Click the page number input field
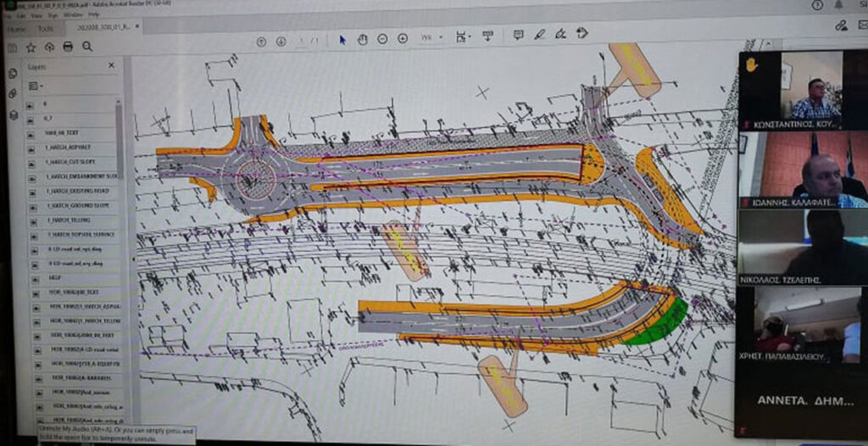 (303, 41)
